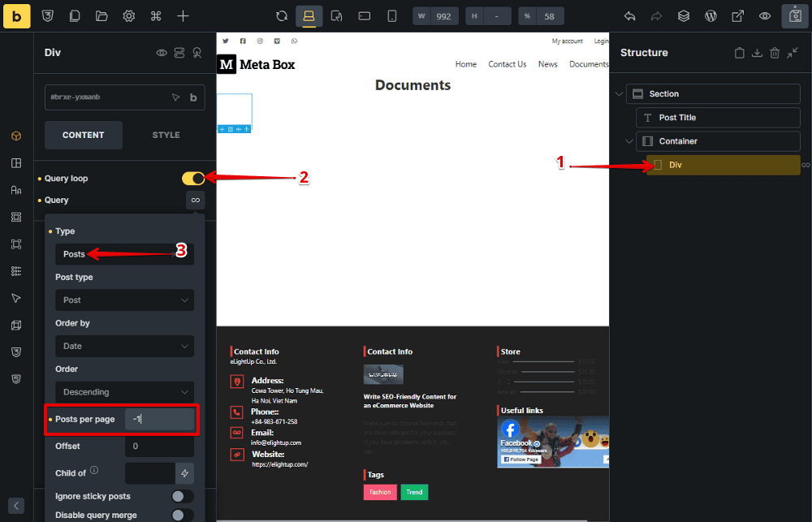Enable the Ignore sticky posts toggle

click(183, 496)
